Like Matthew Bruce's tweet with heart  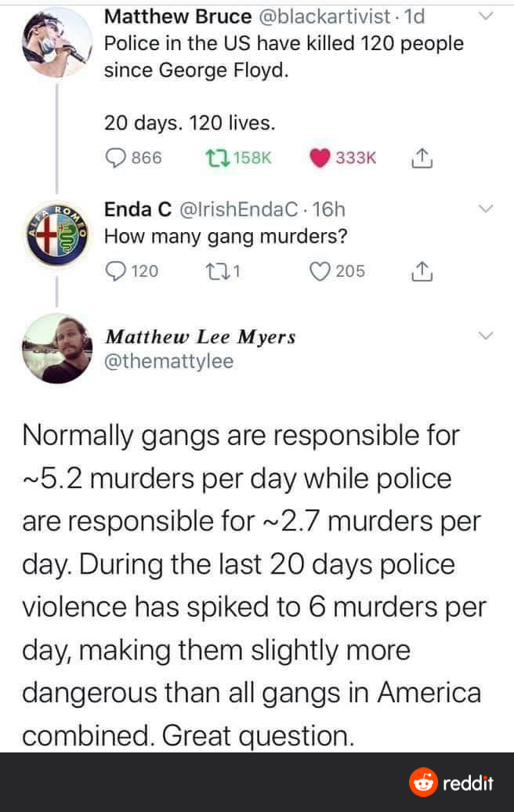pos(319,158)
